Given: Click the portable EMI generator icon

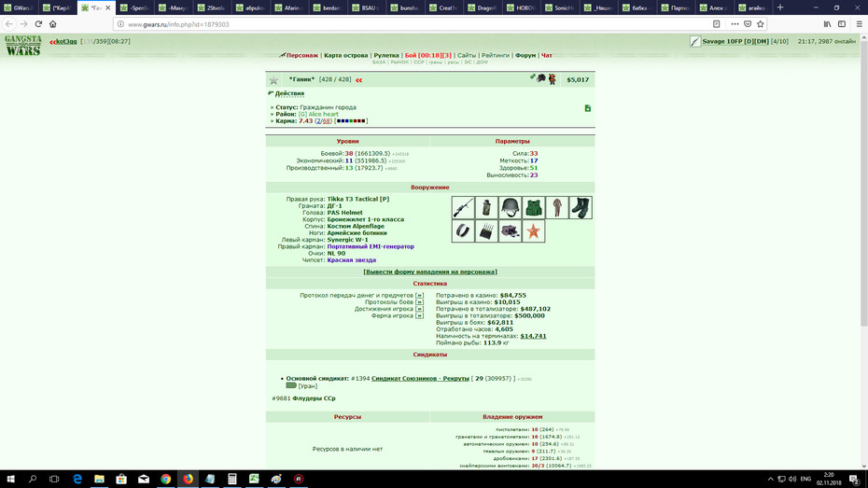Looking at the screenshot, I should (x=486, y=231).
